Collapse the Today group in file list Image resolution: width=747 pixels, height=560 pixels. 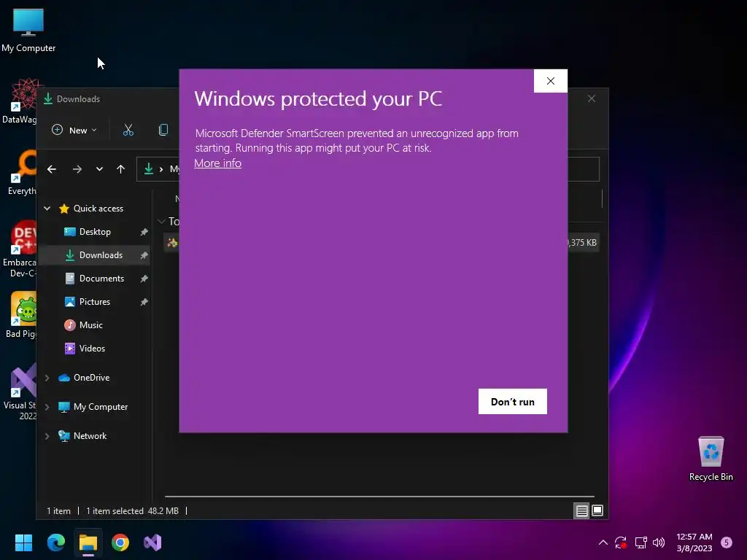pos(161,221)
